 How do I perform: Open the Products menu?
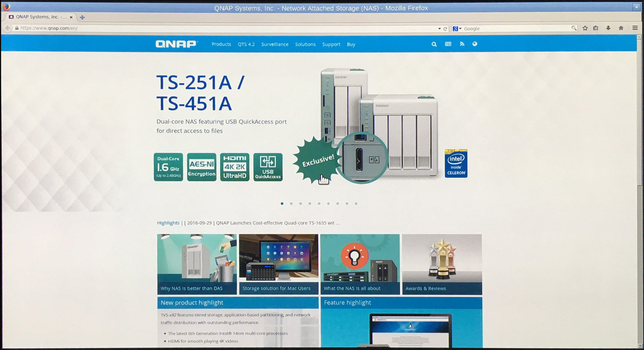tap(221, 44)
